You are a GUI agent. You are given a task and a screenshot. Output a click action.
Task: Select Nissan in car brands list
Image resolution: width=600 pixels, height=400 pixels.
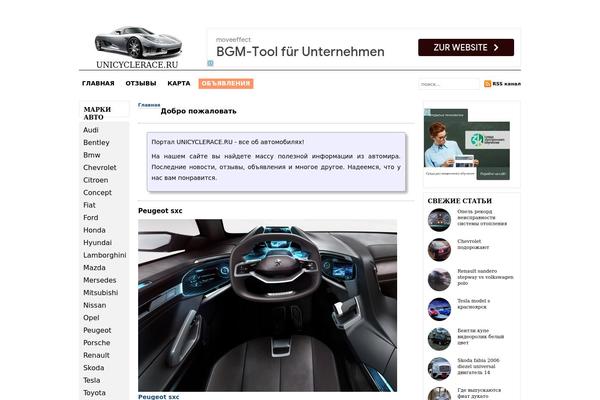tap(95, 305)
